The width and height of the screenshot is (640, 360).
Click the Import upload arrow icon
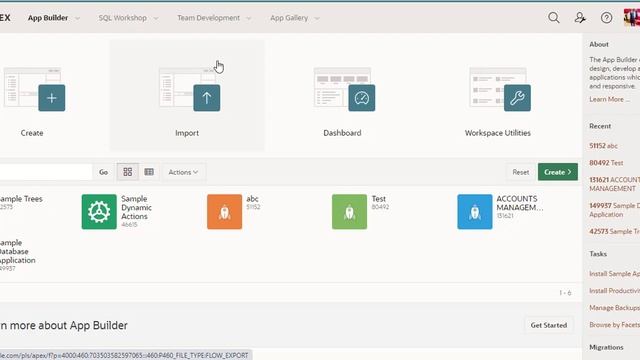coord(207,98)
